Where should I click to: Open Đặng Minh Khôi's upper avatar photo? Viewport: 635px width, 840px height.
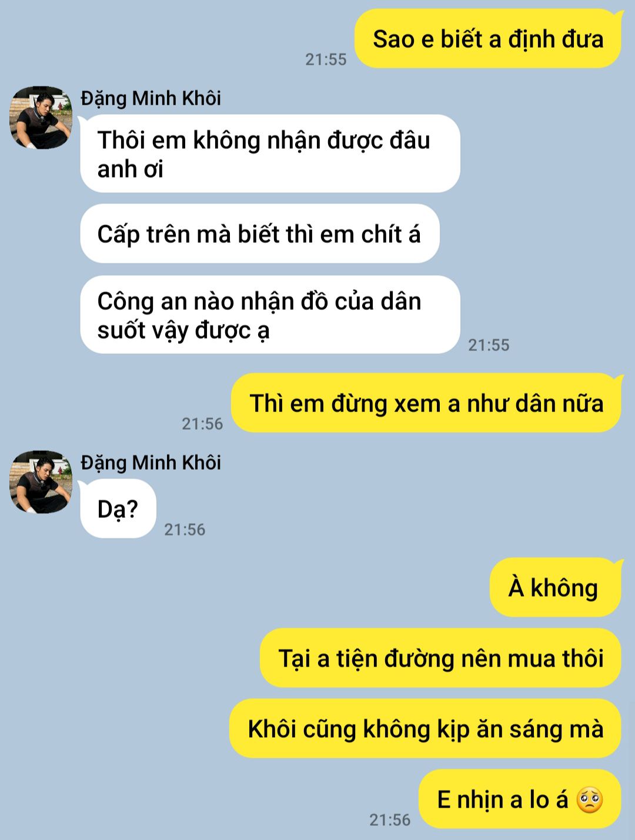point(41,118)
